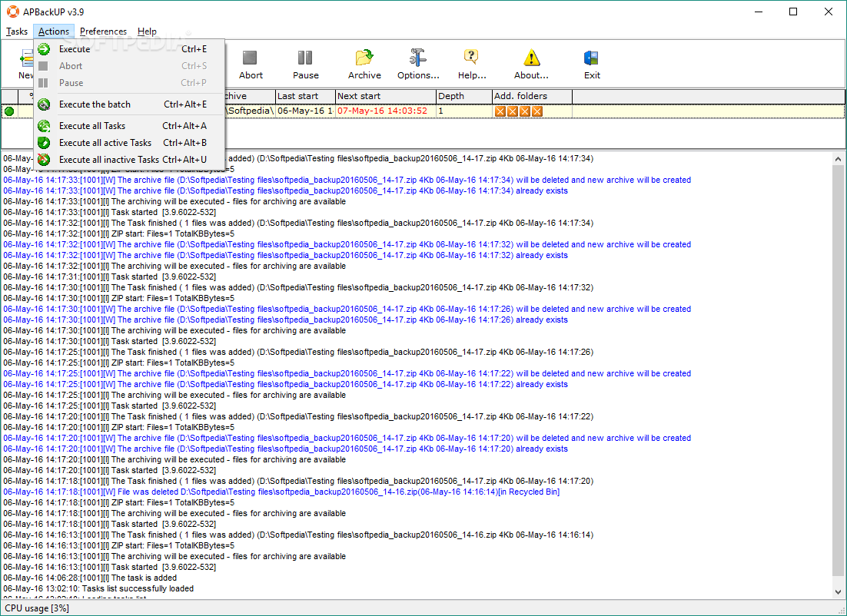Click the 14:16:13 Task started log line

(x=110, y=567)
